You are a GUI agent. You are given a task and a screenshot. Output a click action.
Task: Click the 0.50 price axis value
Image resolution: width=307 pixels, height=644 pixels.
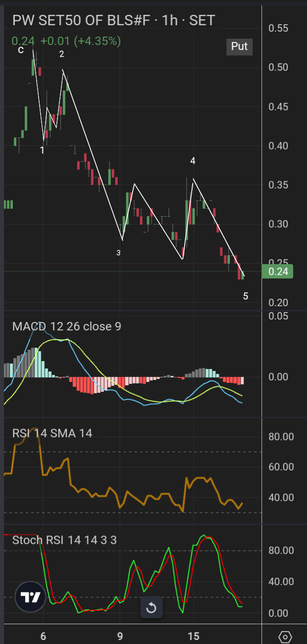pos(278,67)
